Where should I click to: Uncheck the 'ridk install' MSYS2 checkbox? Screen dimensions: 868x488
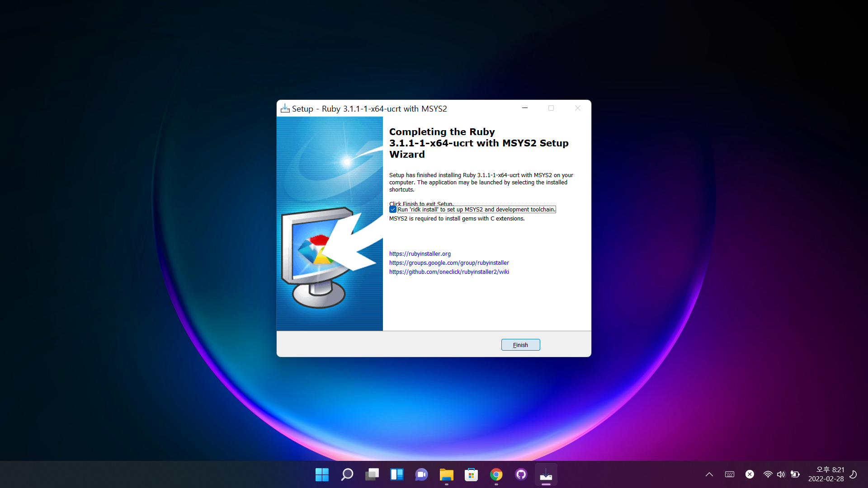[x=393, y=210]
